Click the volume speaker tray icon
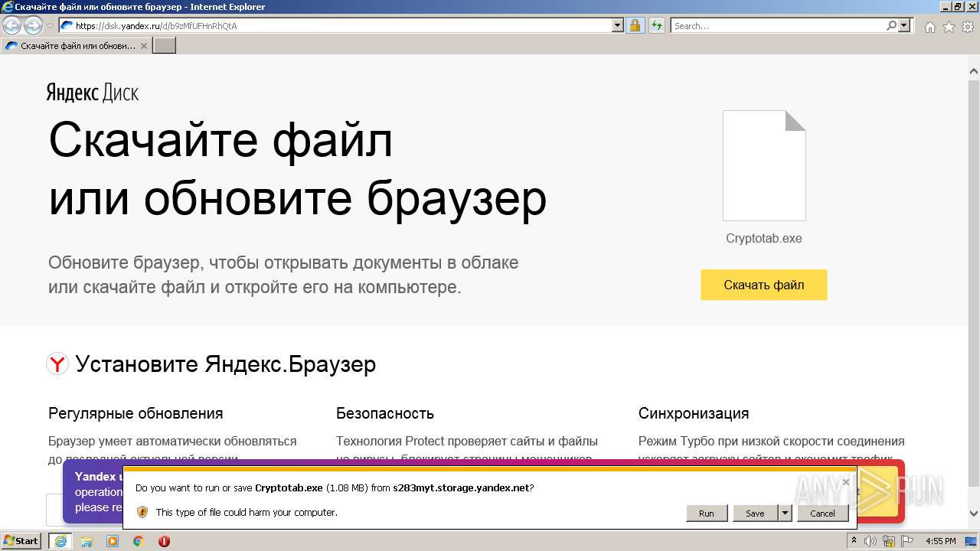This screenshot has height=551, width=980. 871,541
